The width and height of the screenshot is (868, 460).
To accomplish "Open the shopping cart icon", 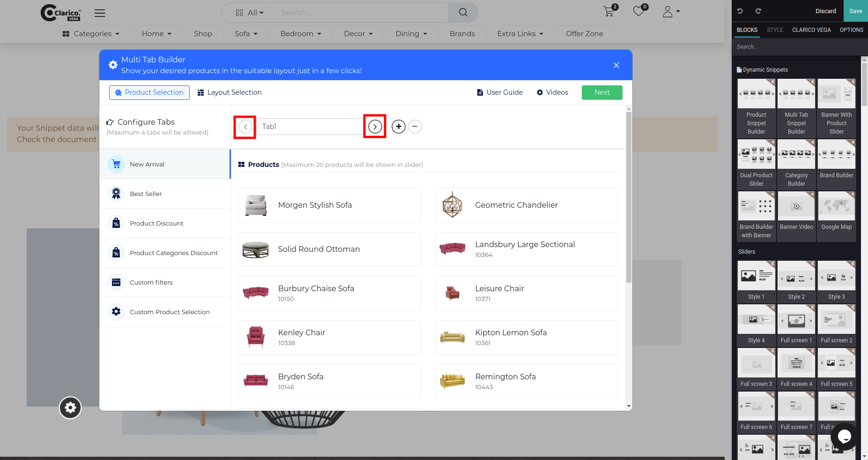I will [610, 11].
